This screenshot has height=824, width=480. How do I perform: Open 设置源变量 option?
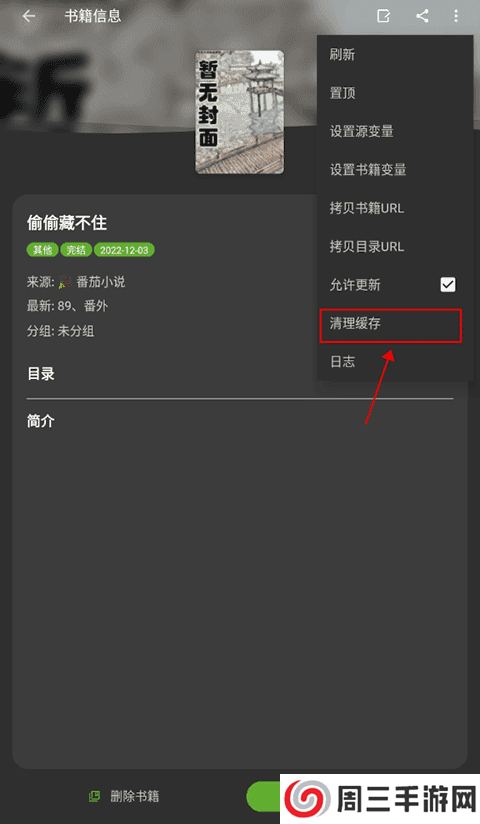395,131
